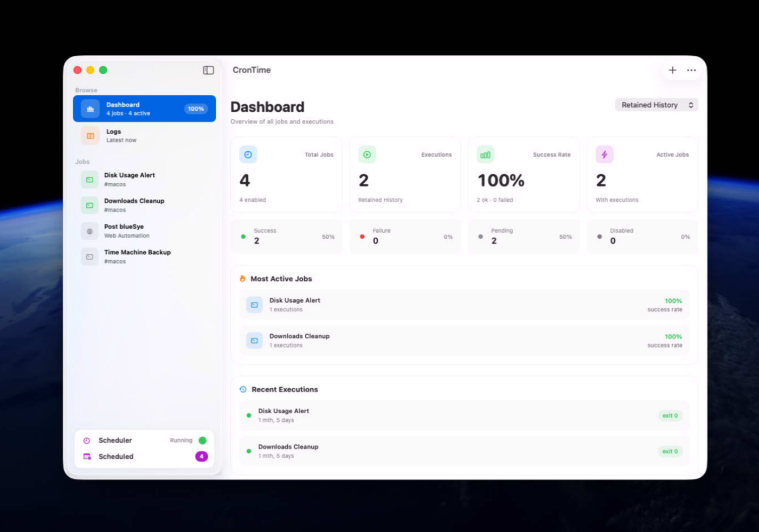Click the green Success status dot
Viewport: 759px width, 532px height.
point(243,236)
